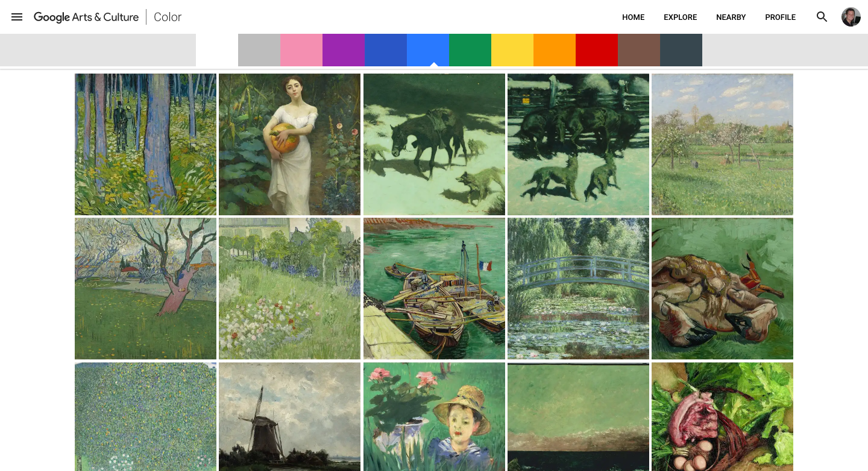Select the brown color swatch

click(639, 50)
